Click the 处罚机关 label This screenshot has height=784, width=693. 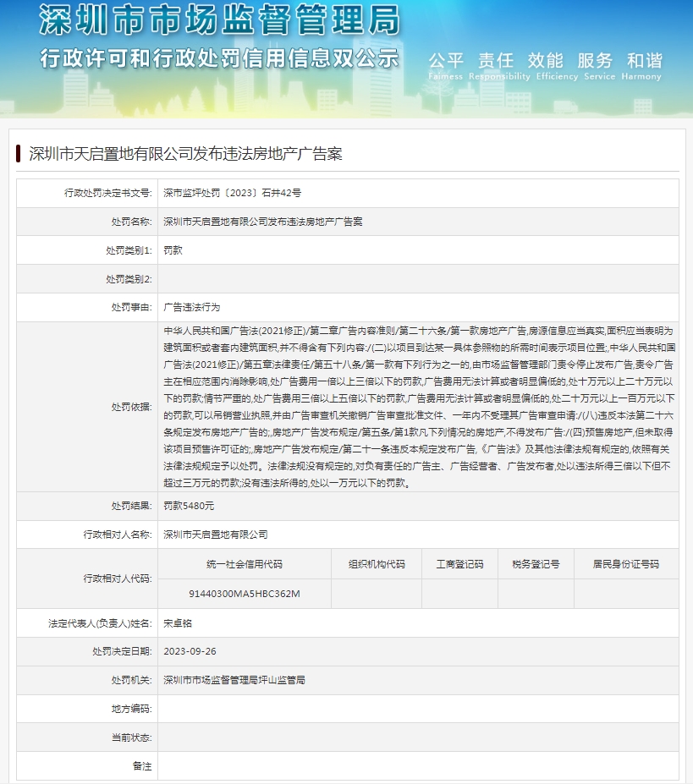[x=131, y=680]
